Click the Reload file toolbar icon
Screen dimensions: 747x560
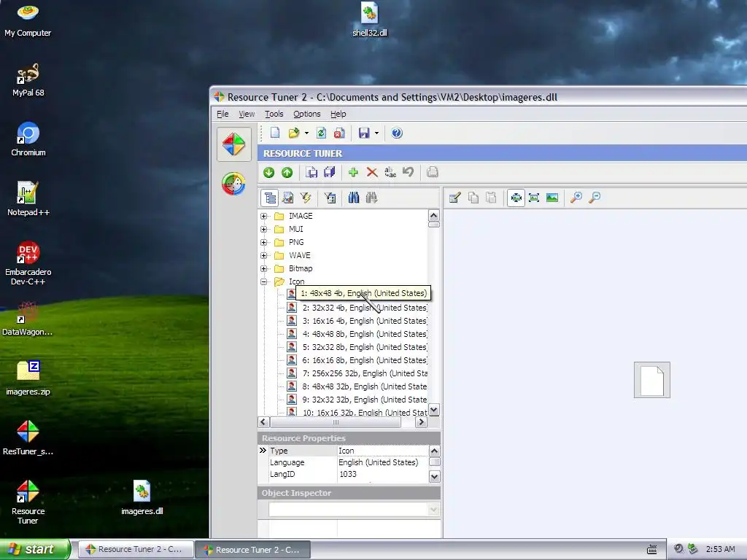point(321,133)
